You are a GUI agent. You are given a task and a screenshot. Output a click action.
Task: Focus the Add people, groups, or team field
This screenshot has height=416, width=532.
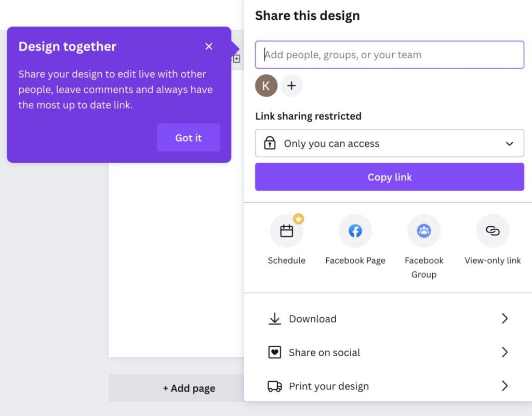click(390, 55)
